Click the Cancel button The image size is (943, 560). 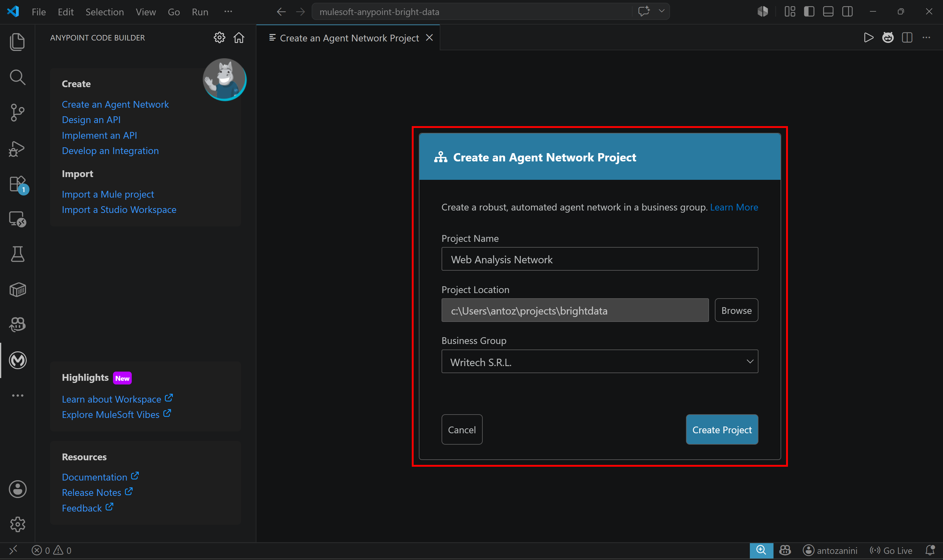click(x=462, y=429)
